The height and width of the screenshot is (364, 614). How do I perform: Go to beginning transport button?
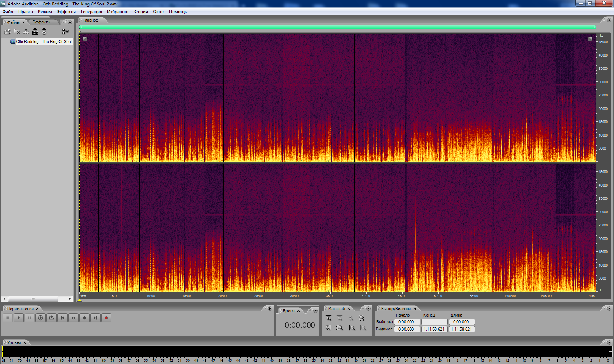pyautogui.click(x=62, y=318)
